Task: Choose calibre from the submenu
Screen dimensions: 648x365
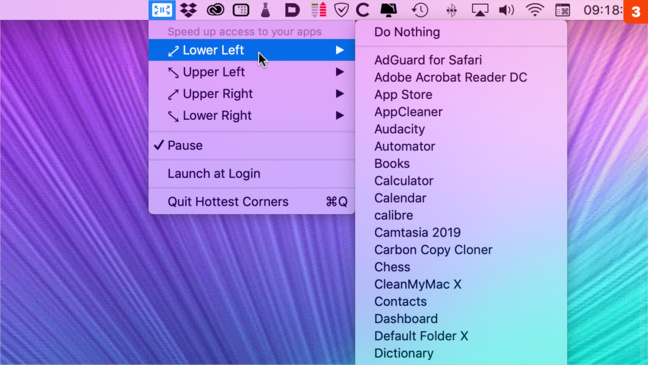Action: click(x=461, y=215)
